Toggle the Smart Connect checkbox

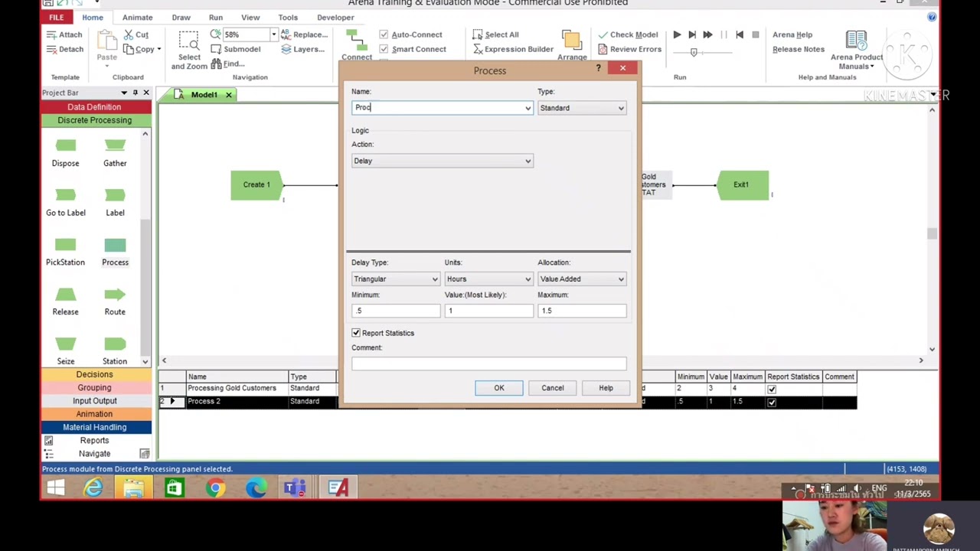click(x=384, y=49)
